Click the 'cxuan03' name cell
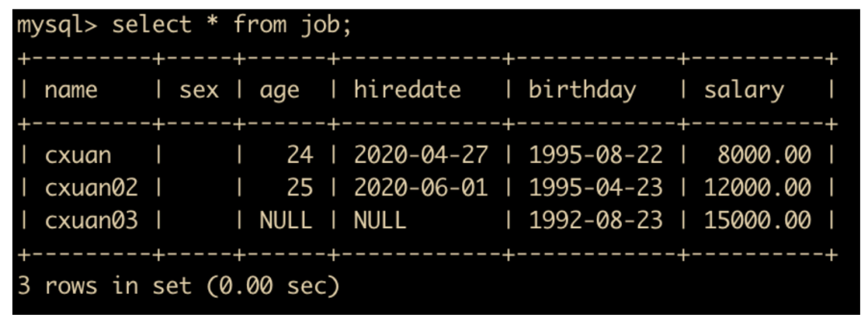Viewport: 868px width, 322px height. (91, 220)
